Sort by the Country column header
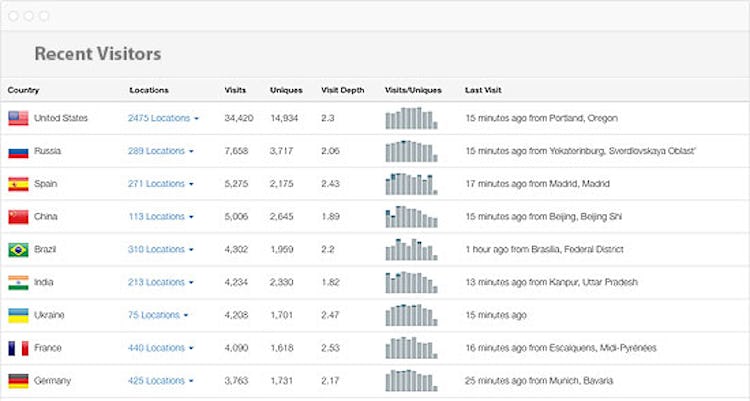 pyautogui.click(x=23, y=90)
